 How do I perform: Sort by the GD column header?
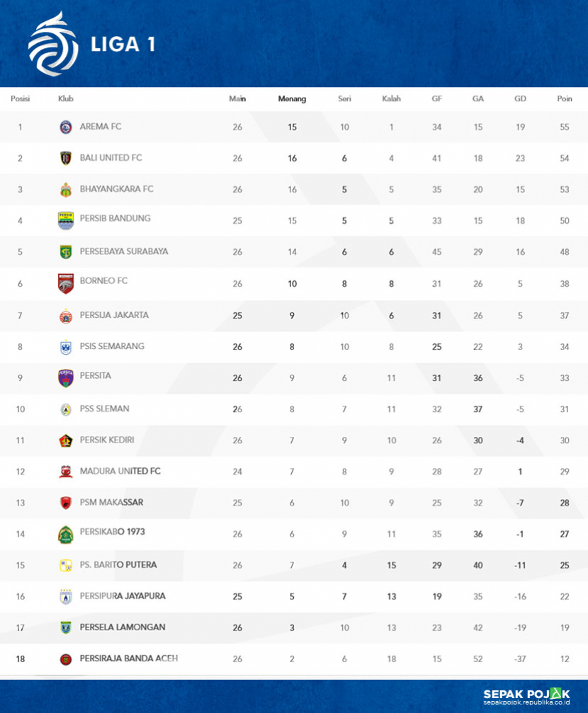[520, 98]
